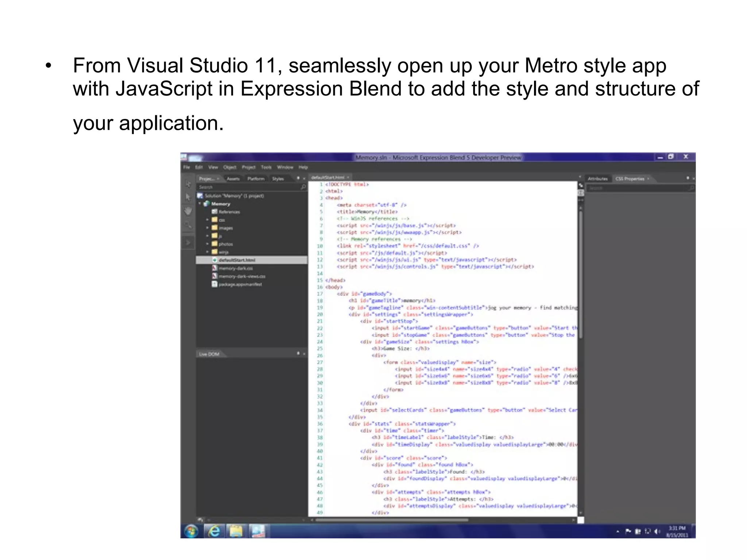Click the css folder icon

pos(215,220)
